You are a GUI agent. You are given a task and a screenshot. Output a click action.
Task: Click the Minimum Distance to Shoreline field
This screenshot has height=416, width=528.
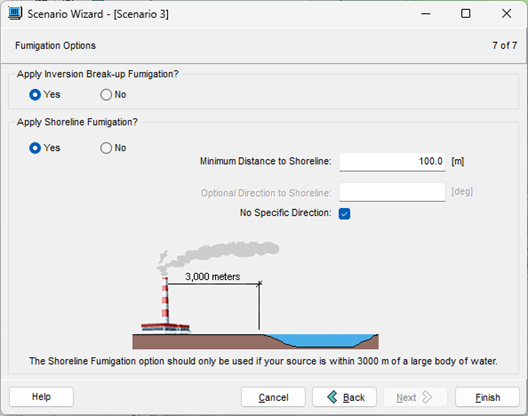coord(392,162)
